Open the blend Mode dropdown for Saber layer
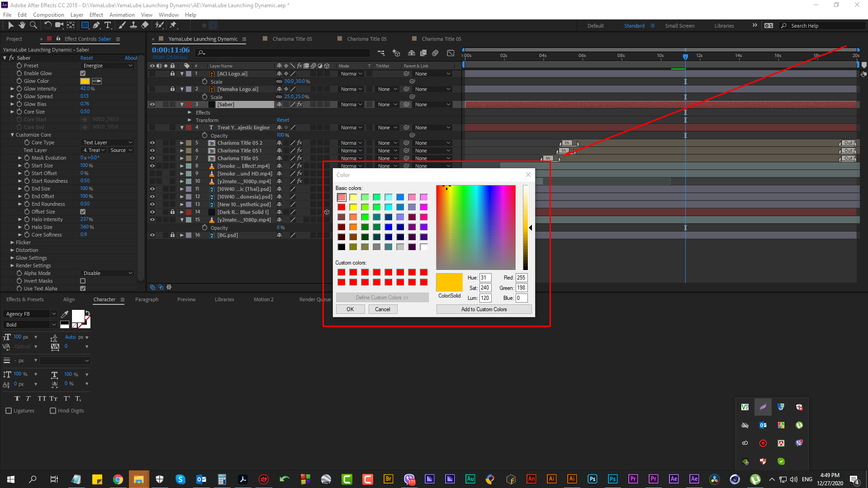This screenshot has height=488, width=868. (351, 104)
